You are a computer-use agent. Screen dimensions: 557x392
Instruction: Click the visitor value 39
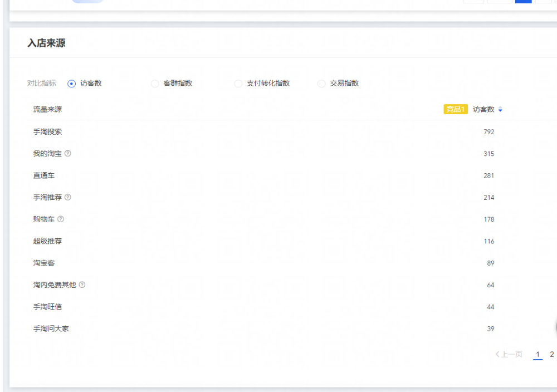pyautogui.click(x=491, y=329)
